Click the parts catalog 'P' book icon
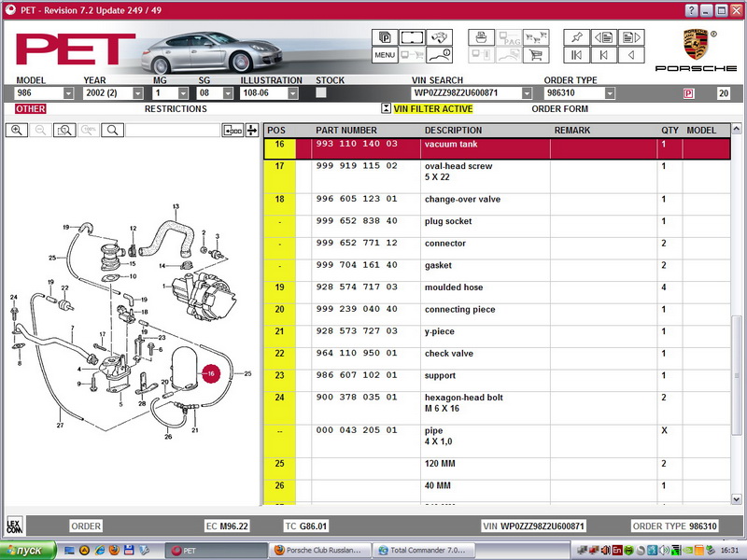The image size is (747, 560). (385, 37)
